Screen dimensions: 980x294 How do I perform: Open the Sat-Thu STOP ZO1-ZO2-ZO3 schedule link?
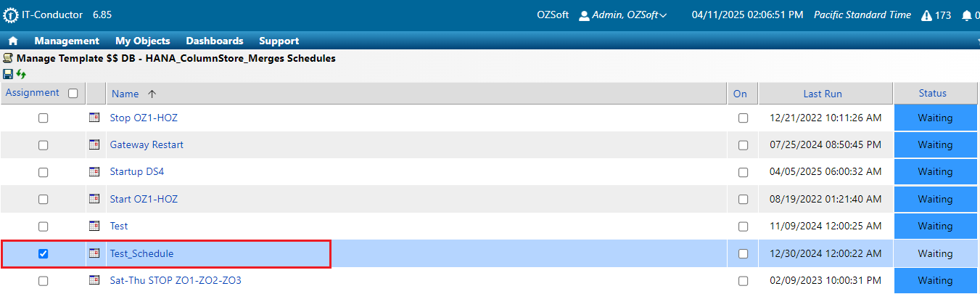point(176,280)
